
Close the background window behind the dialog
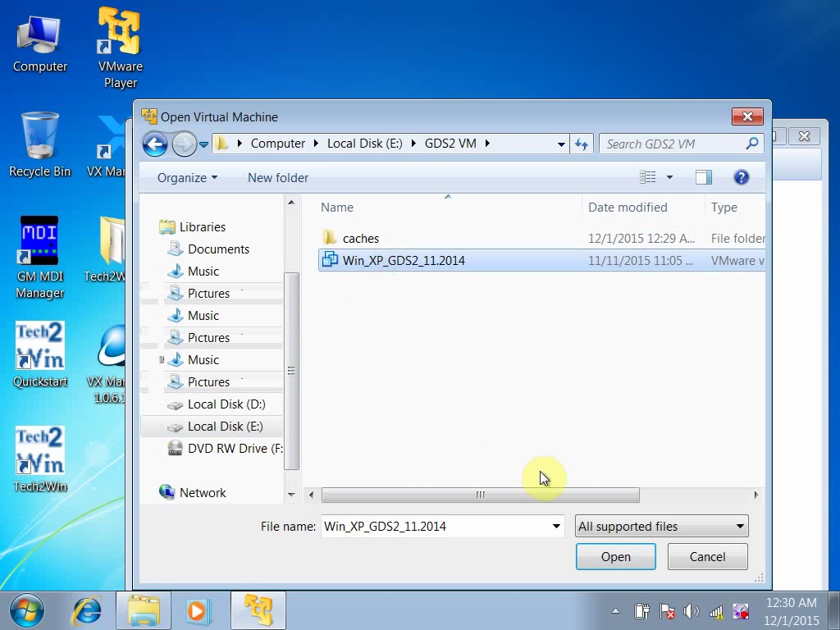click(804, 136)
